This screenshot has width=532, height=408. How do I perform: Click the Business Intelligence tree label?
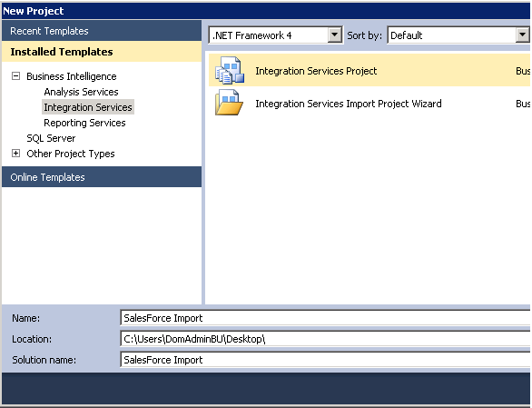coord(71,76)
